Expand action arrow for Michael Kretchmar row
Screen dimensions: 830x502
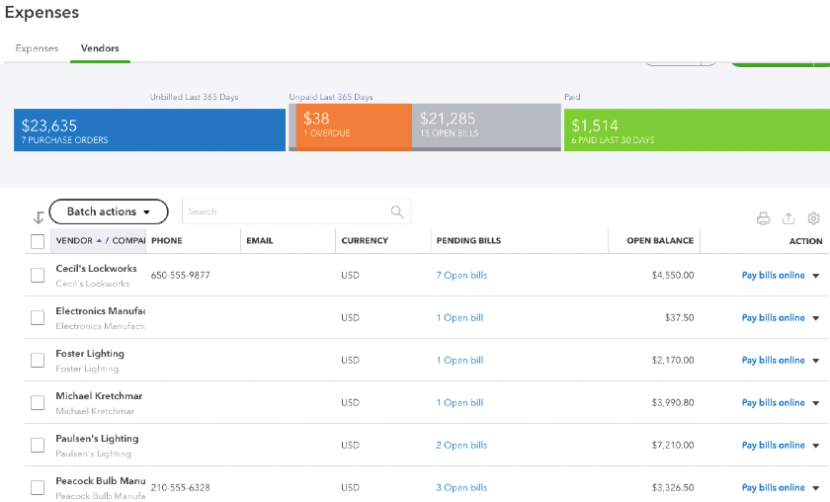(x=815, y=403)
